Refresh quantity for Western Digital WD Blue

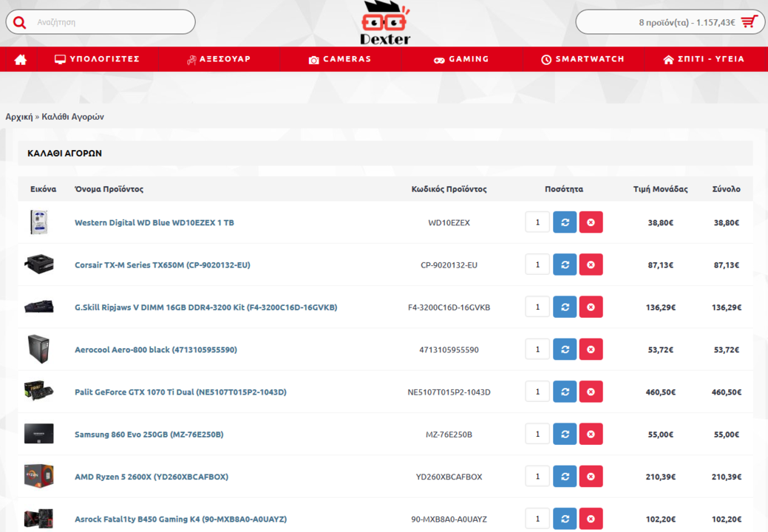click(565, 222)
